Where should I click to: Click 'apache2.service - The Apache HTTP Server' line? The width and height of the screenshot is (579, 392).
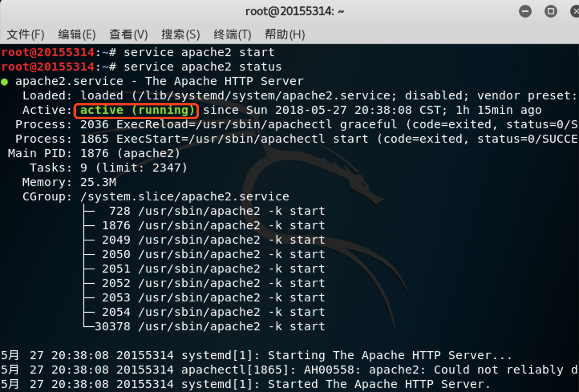160,81
